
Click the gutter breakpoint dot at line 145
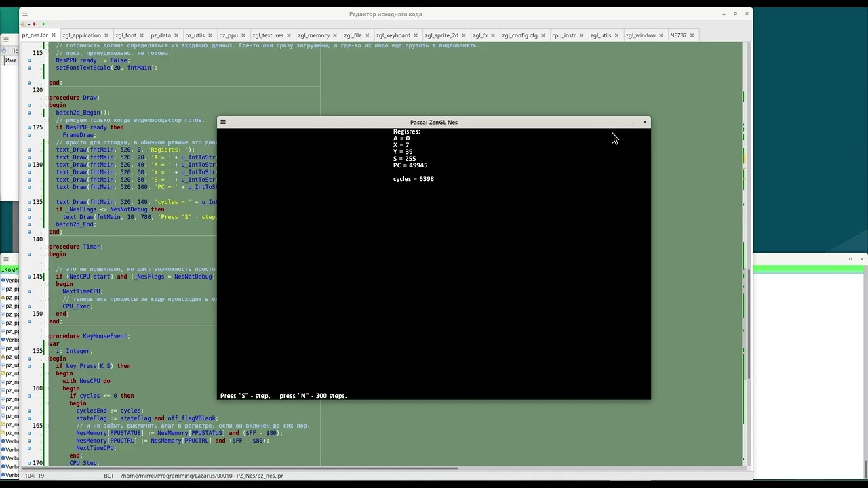tap(30, 277)
